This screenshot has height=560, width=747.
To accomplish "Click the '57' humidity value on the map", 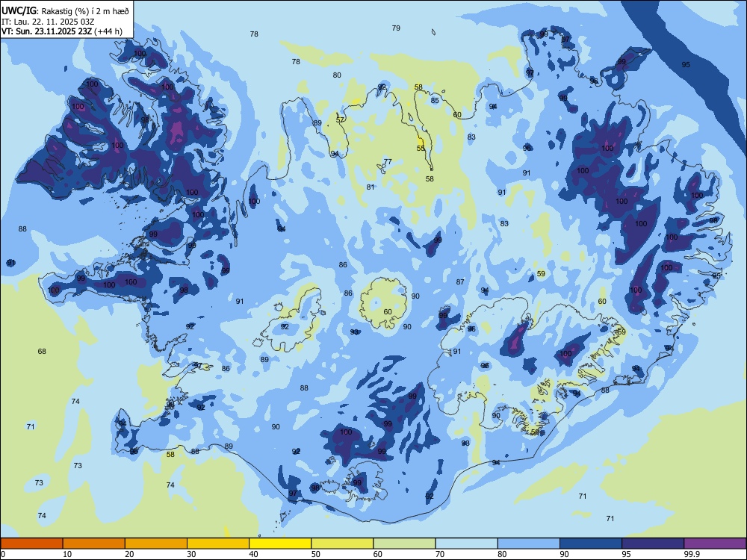I will (340, 120).
